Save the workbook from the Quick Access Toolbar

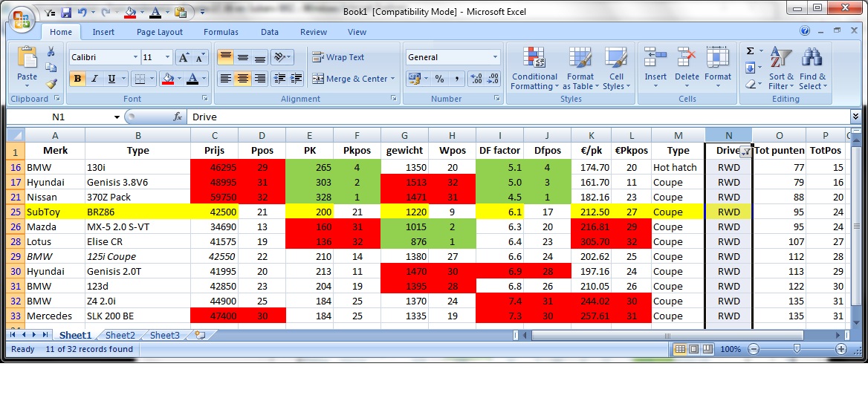pyautogui.click(x=66, y=12)
